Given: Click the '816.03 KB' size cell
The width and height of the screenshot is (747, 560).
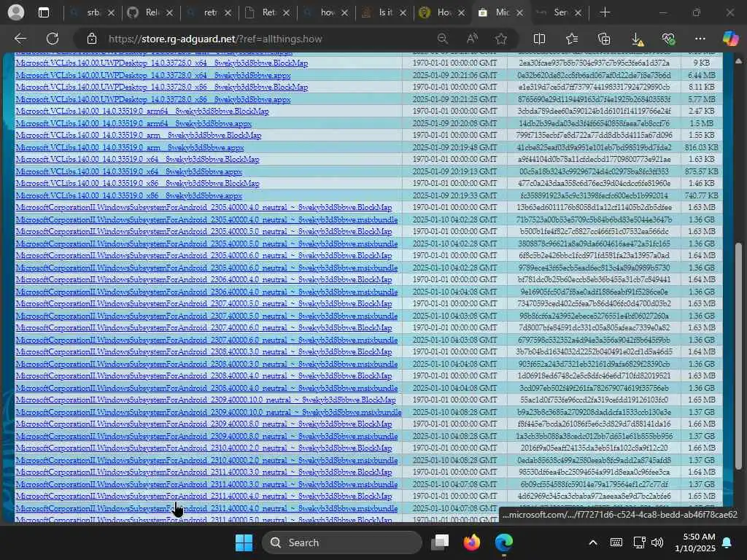Looking at the screenshot, I should point(701,147).
